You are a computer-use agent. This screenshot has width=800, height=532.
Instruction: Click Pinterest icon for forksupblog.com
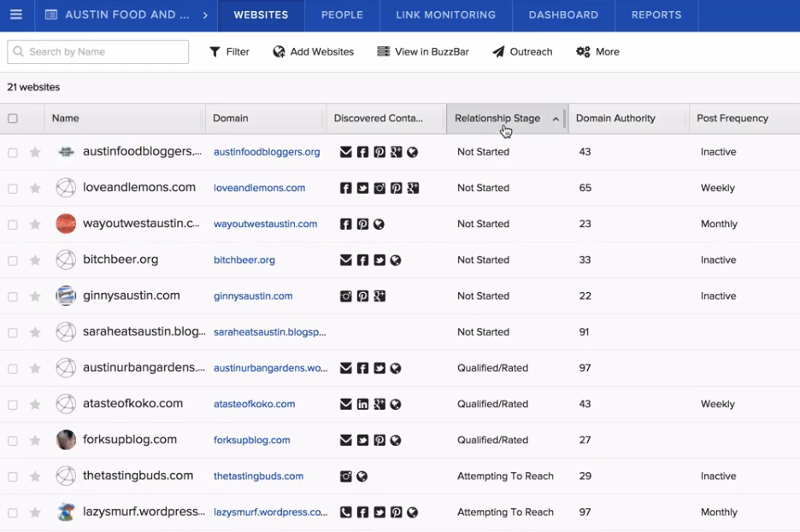coord(379,441)
